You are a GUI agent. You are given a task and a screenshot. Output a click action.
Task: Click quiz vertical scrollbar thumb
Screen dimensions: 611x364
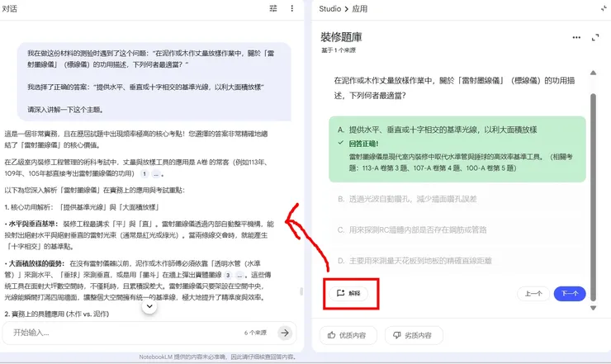(593, 196)
